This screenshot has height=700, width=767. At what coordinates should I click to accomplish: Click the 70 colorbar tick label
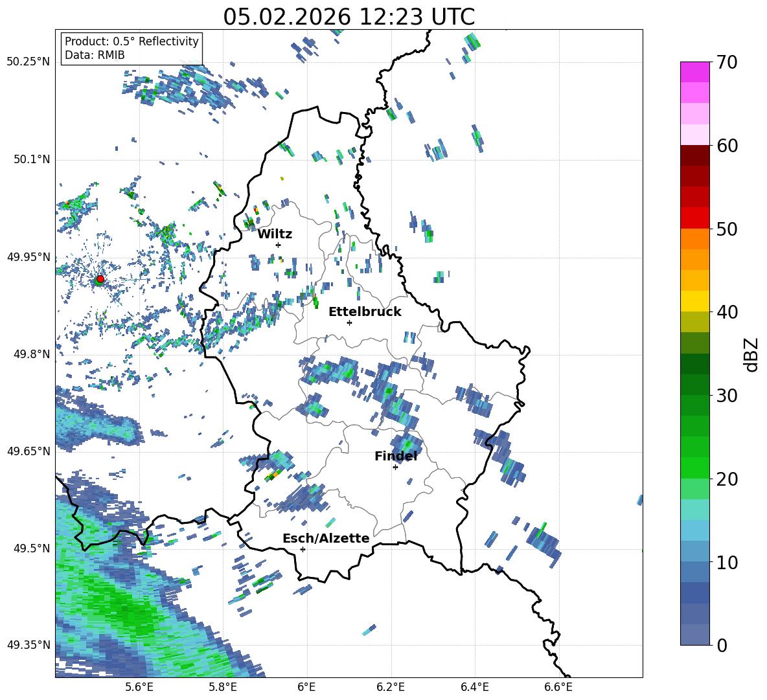tap(727, 62)
